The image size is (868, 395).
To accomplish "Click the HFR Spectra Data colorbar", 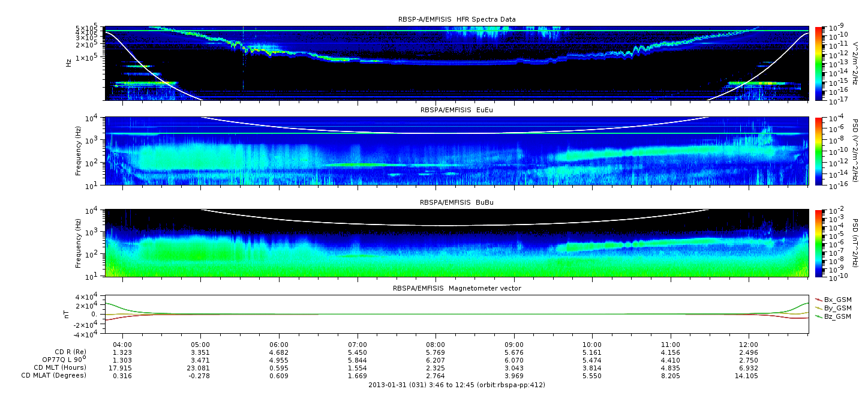I will click(818, 63).
